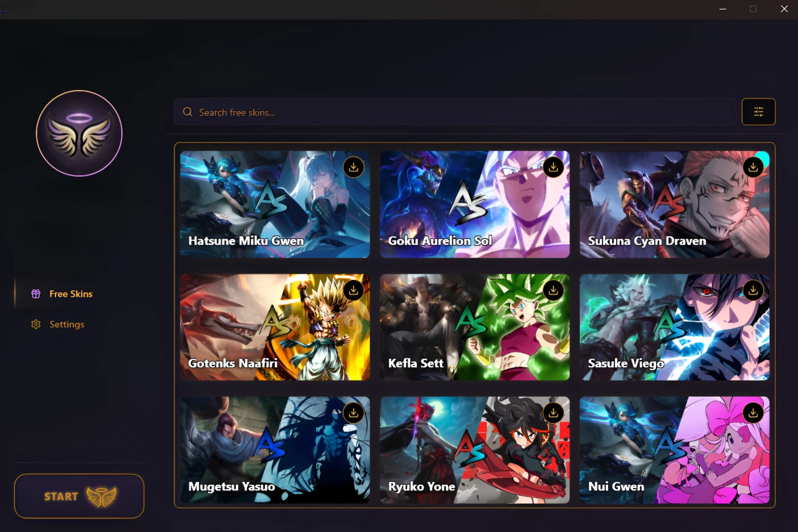Choose the Ryuko Yone skin thumbnail
The image size is (798, 532).
click(475, 450)
